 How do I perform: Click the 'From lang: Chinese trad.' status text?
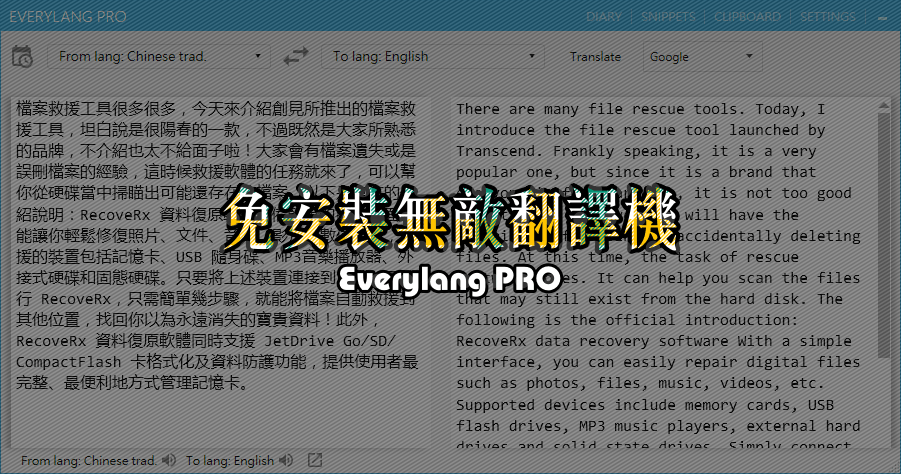pos(88,461)
